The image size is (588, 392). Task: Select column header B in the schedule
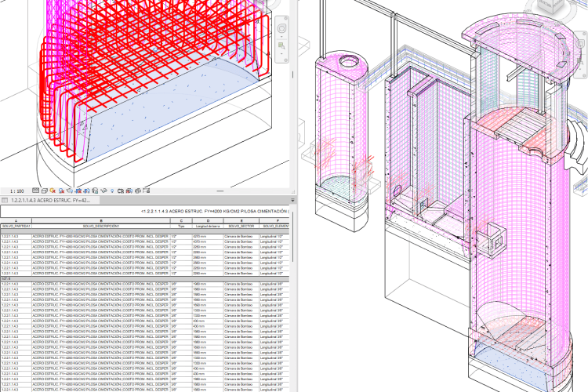(101, 221)
